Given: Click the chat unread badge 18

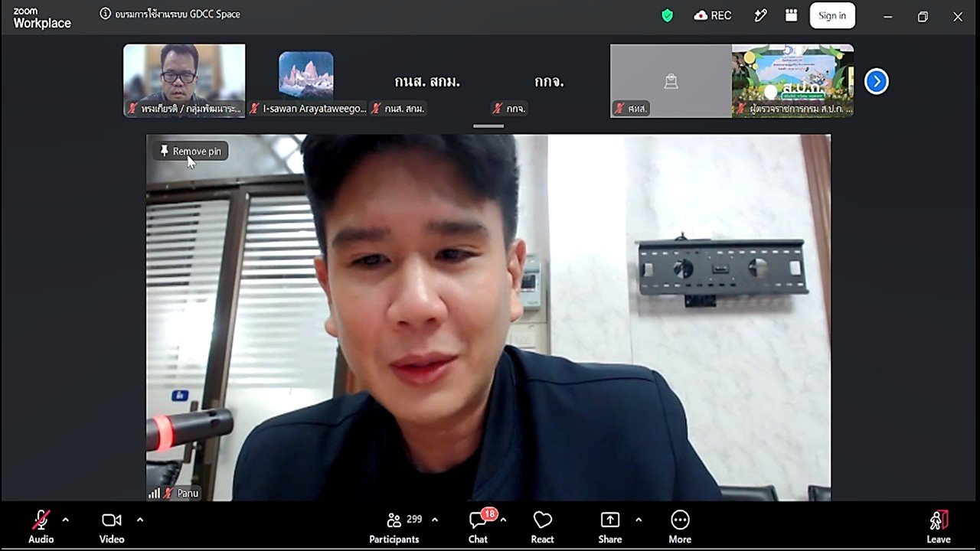Looking at the screenshot, I should pyautogui.click(x=489, y=514).
